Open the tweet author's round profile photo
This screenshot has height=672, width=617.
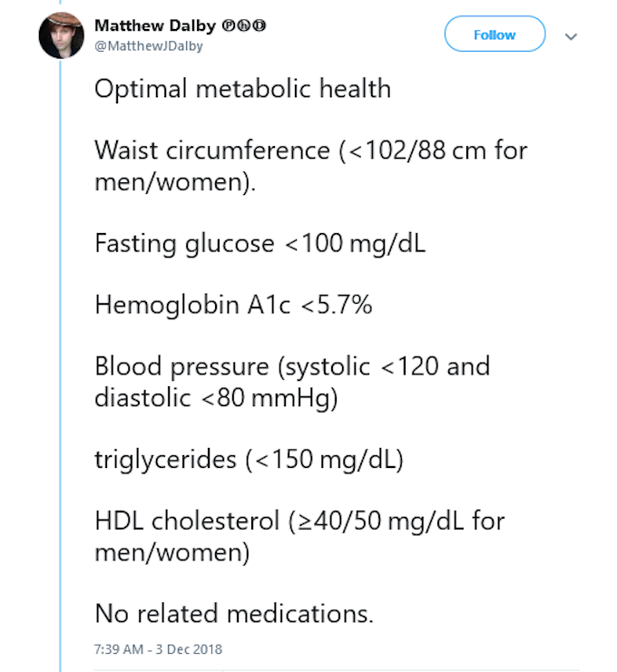click(61, 35)
